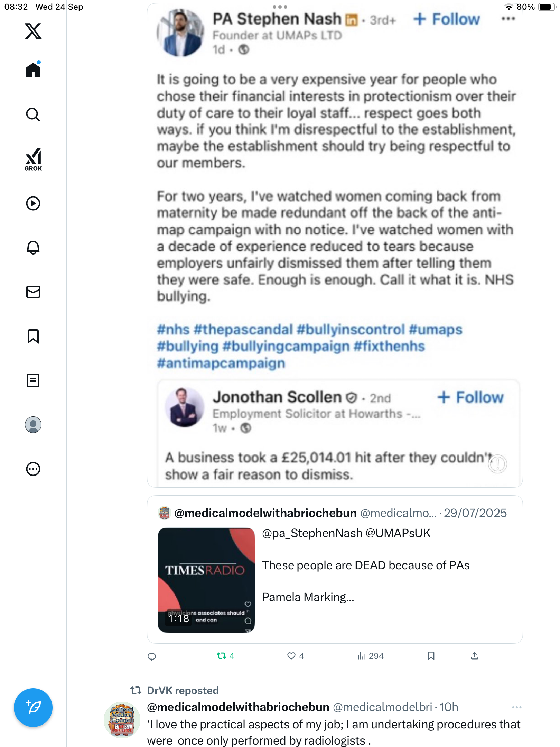Bookmark the tweet with 294 views
The image size is (560, 747).
[x=431, y=656]
